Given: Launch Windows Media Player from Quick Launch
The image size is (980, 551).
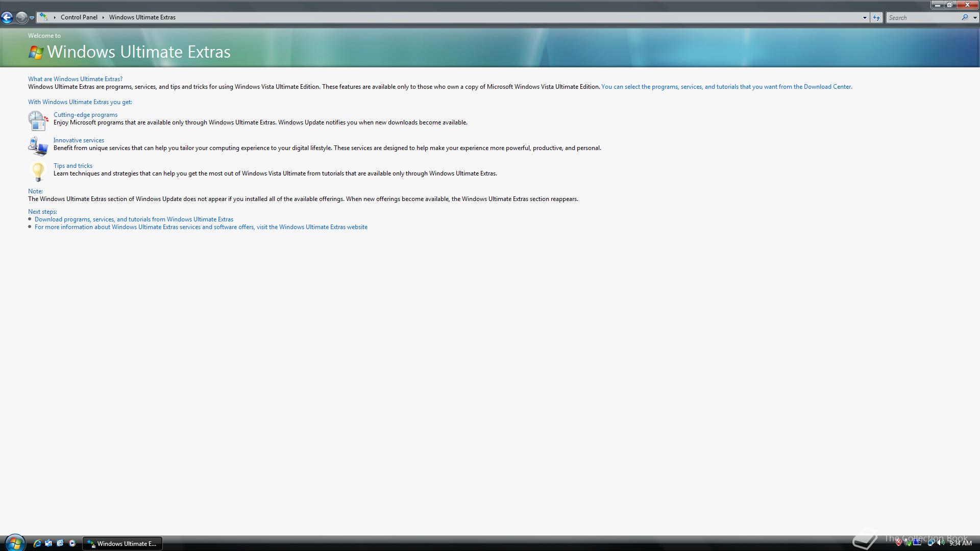Looking at the screenshot, I should click(x=72, y=543).
